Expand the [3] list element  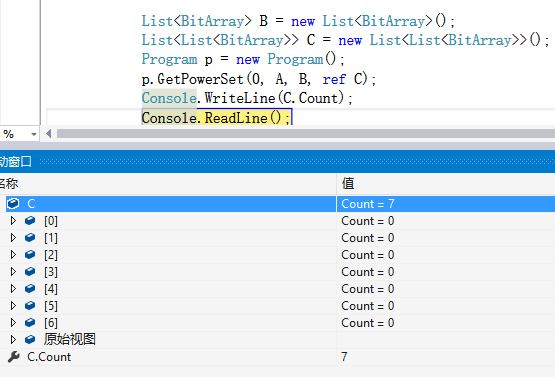click(x=13, y=272)
